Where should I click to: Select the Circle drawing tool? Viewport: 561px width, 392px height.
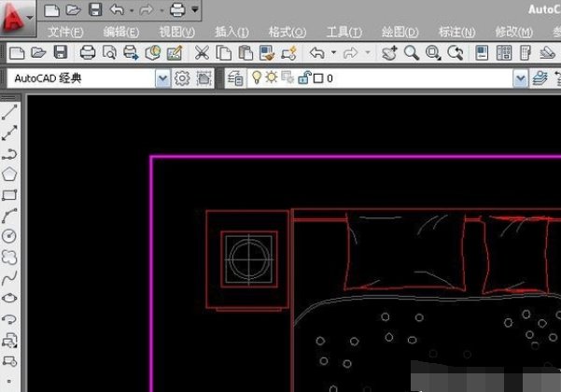10,235
